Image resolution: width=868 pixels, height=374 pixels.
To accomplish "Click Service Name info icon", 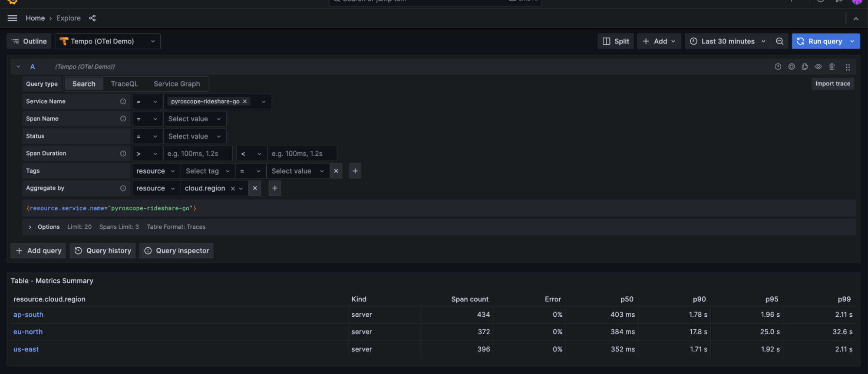I will pyautogui.click(x=123, y=102).
